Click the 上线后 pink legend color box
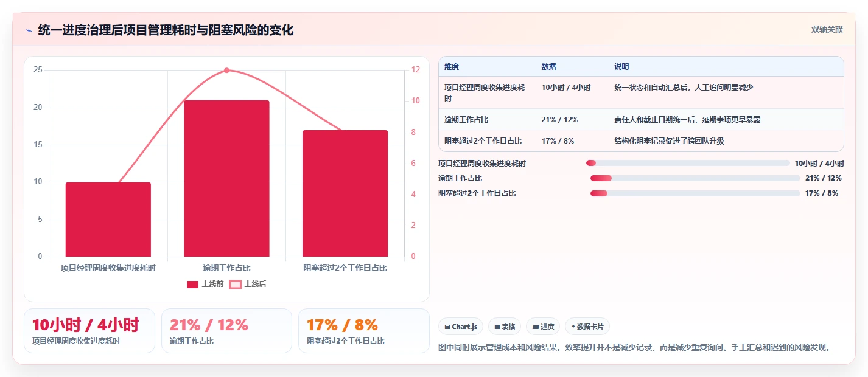868x377 pixels. pyautogui.click(x=235, y=284)
